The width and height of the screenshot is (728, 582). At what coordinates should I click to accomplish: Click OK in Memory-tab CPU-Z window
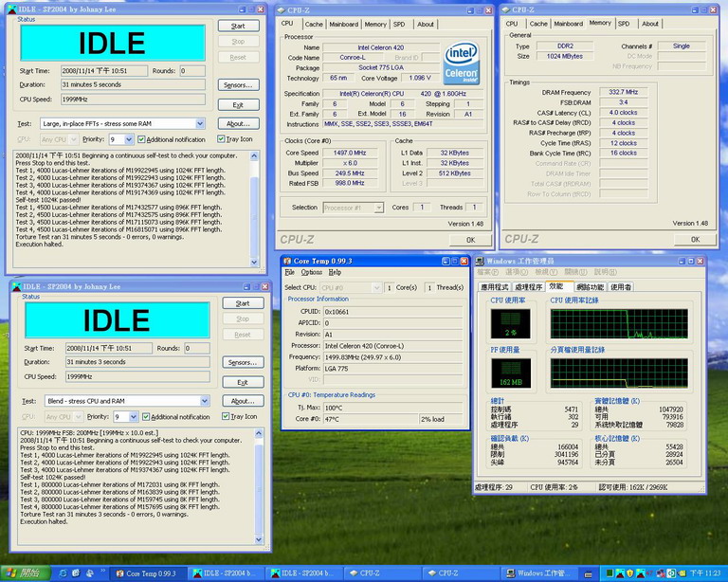(x=695, y=240)
